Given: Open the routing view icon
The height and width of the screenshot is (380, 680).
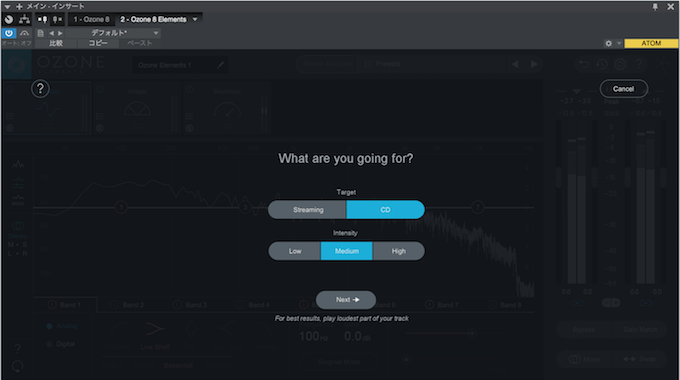Looking at the screenshot, I should click(x=24, y=19).
